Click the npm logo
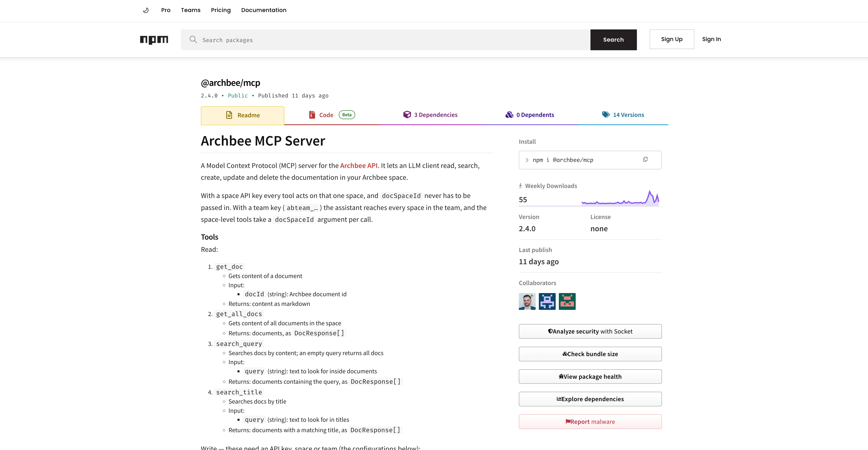The height and width of the screenshot is (450, 868). 154,40
